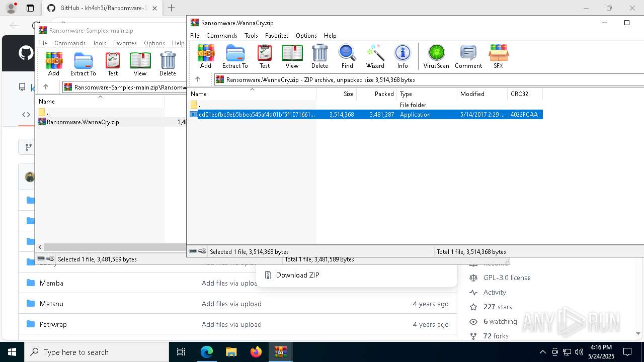Screen dimensions: 644x362
Task: Open the repository Activity link
Action: [x=495, y=292]
